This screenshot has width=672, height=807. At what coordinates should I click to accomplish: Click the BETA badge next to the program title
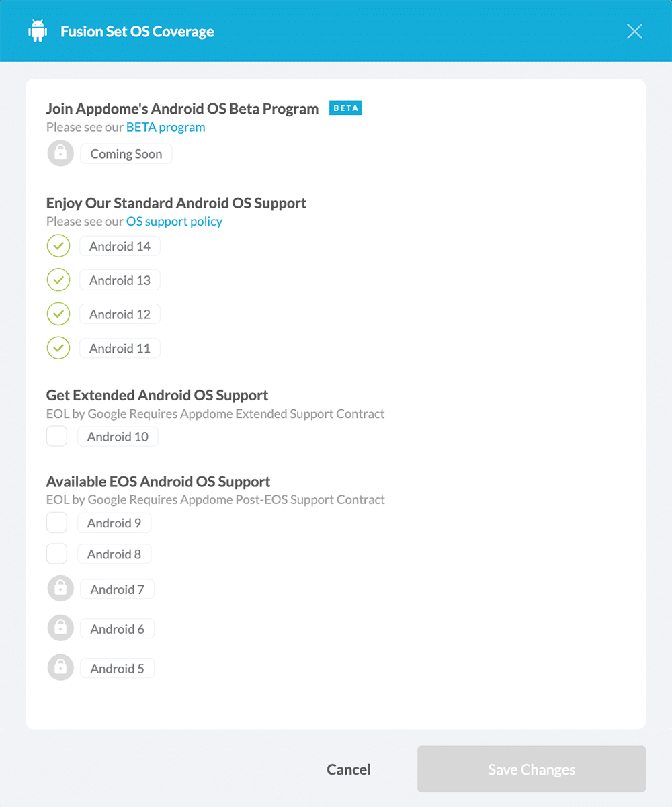[x=345, y=108]
